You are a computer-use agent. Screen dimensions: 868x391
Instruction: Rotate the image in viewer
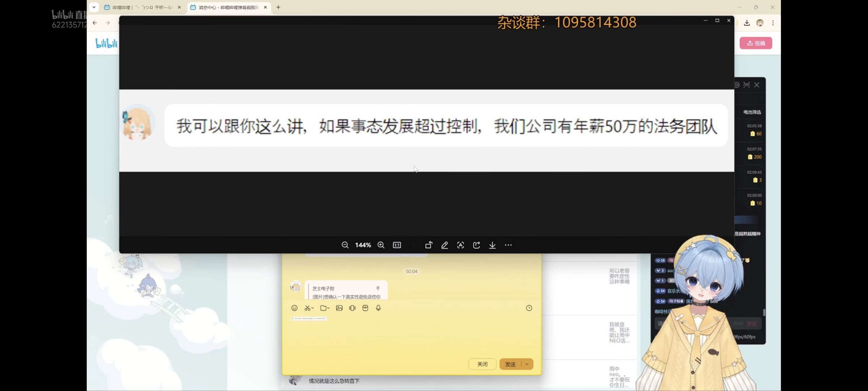pyautogui.click(x=429, y=245)
